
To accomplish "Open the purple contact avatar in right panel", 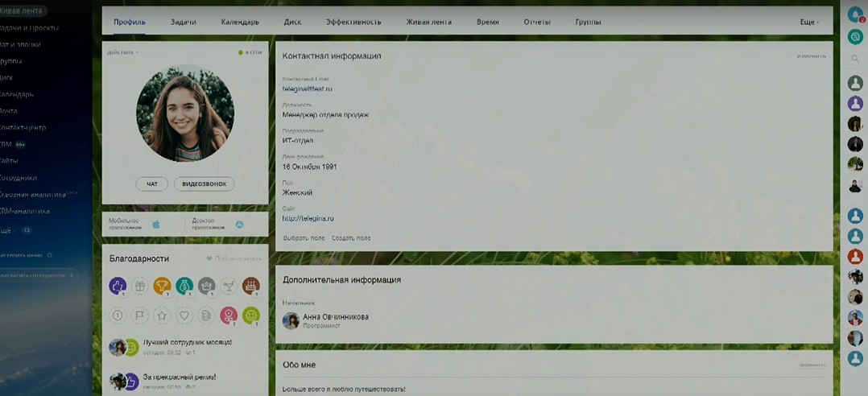I will (855, 103).
